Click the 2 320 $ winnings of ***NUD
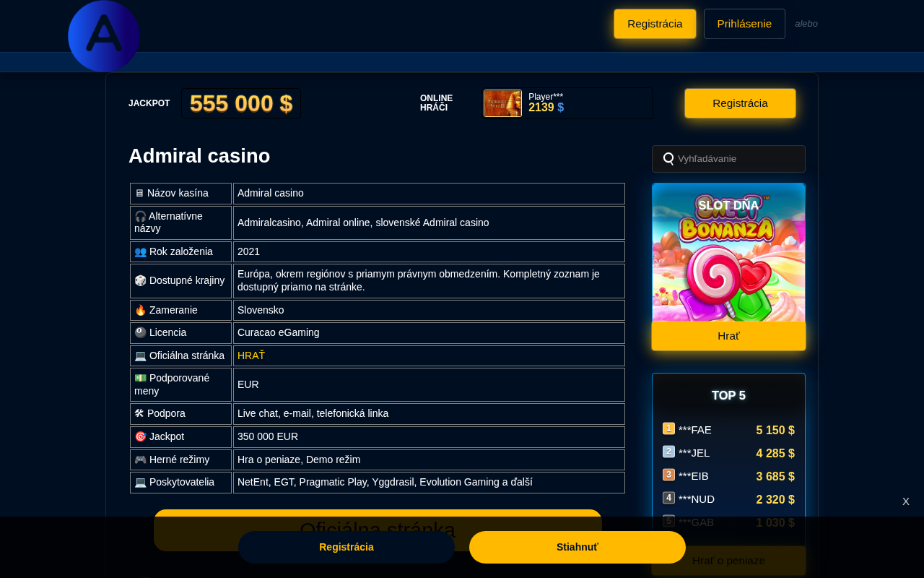The image size is (924, 578). [x=775, y=500]
